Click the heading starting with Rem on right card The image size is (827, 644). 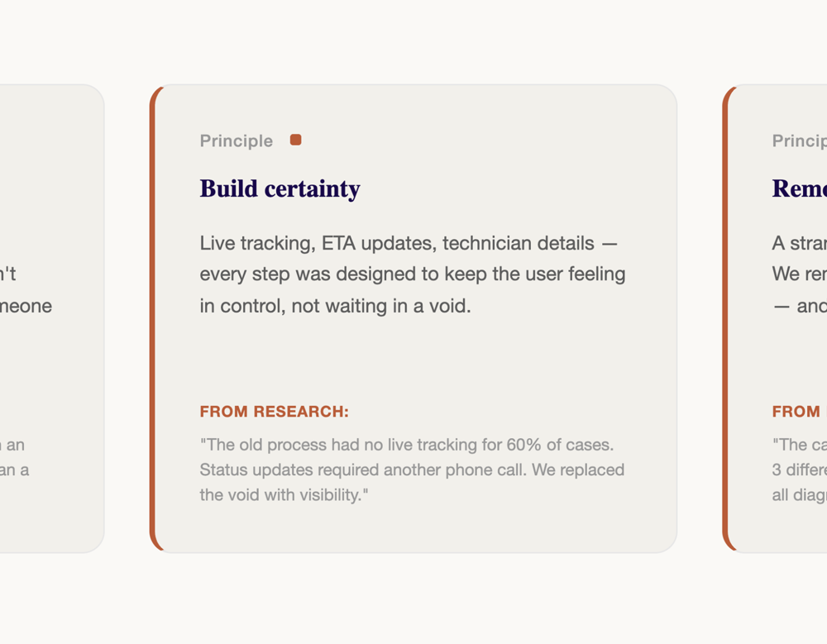(x=800, y=188)
